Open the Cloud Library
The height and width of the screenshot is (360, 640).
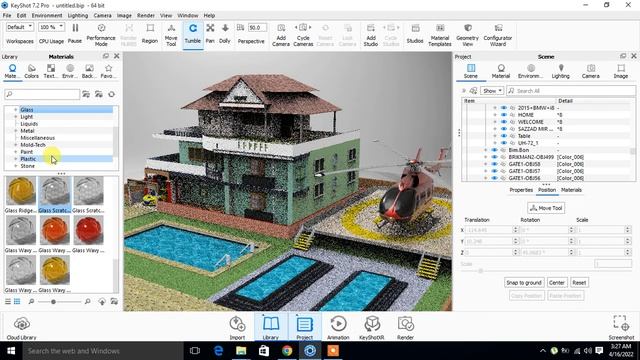21,328
